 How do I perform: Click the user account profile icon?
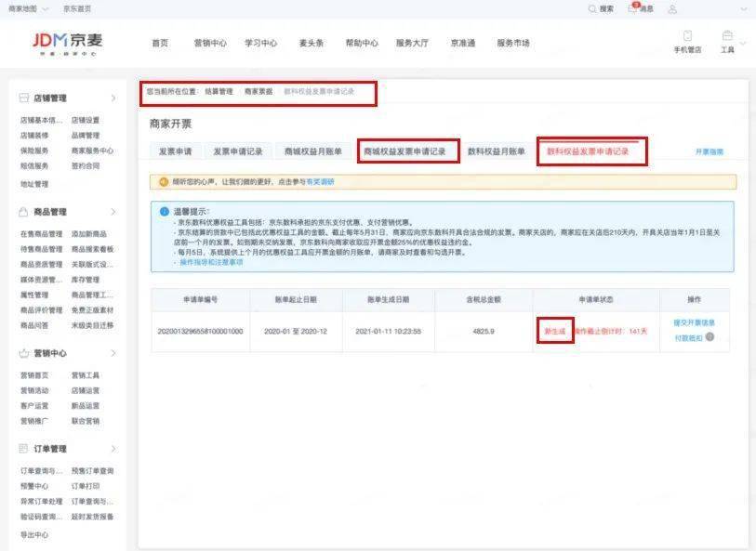[x=672, y=8]
